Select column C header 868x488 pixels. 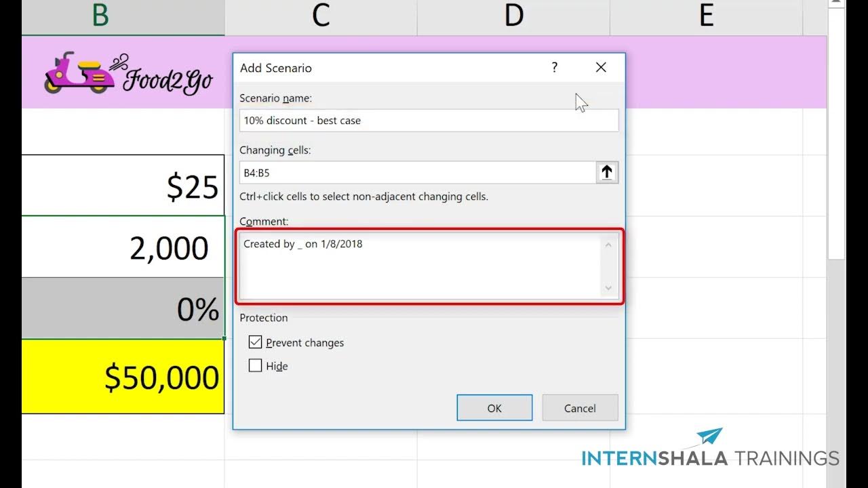(x=321, y=16)
